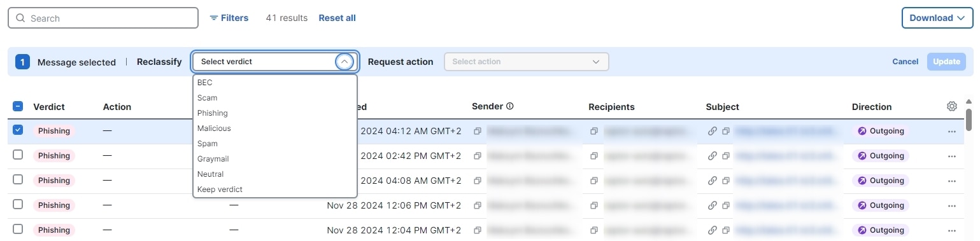Viewport: 980px width, 241px height.
Task: Focus the Search input field
Action: (103, 18)
